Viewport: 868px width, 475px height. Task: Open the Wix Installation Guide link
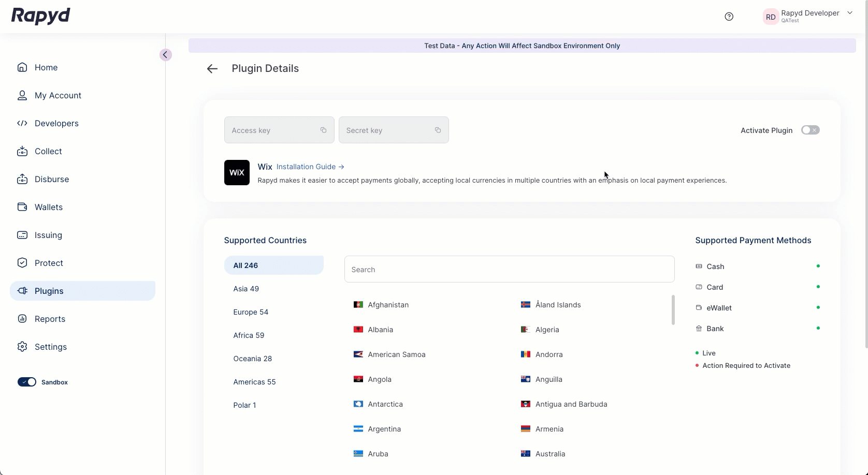[x=310, y=167]
